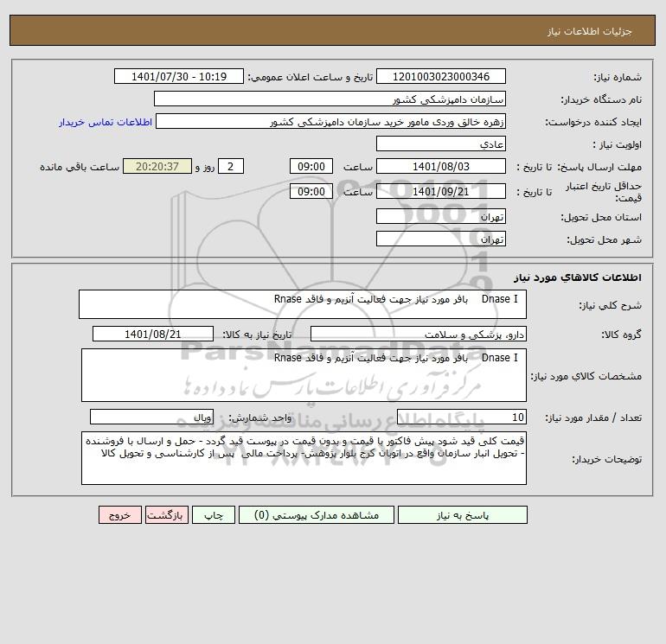
Task: Click the product group field دارو، پزشکی و سلامت
Action: click(x=419, y=334)
